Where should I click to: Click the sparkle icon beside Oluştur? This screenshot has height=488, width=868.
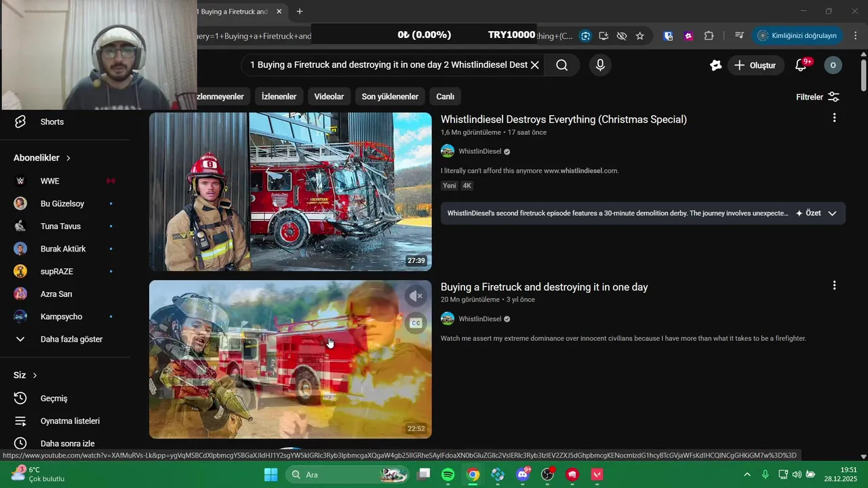tap(715, 65)
